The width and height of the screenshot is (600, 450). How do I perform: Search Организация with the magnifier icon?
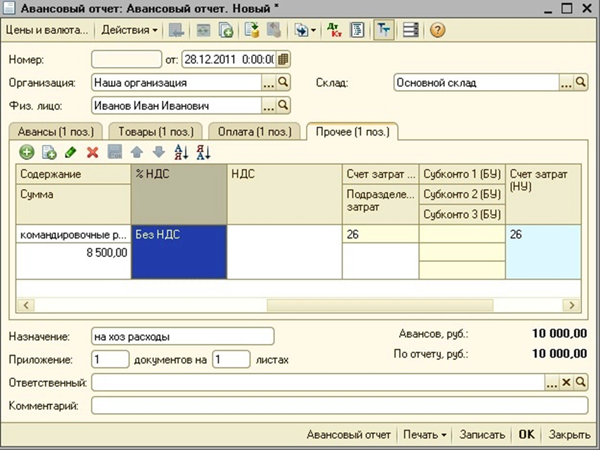pos(283,82)
